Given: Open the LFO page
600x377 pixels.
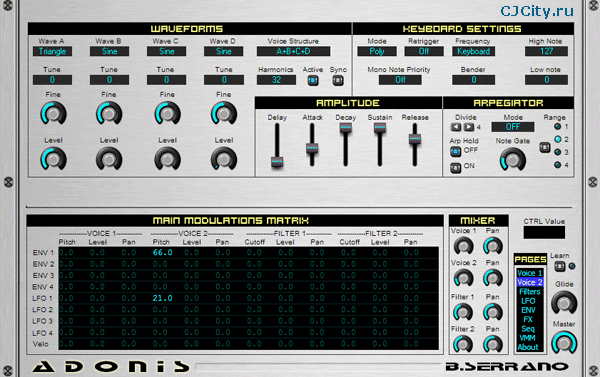Looking at the screenshot, I should tap(530, 301).
